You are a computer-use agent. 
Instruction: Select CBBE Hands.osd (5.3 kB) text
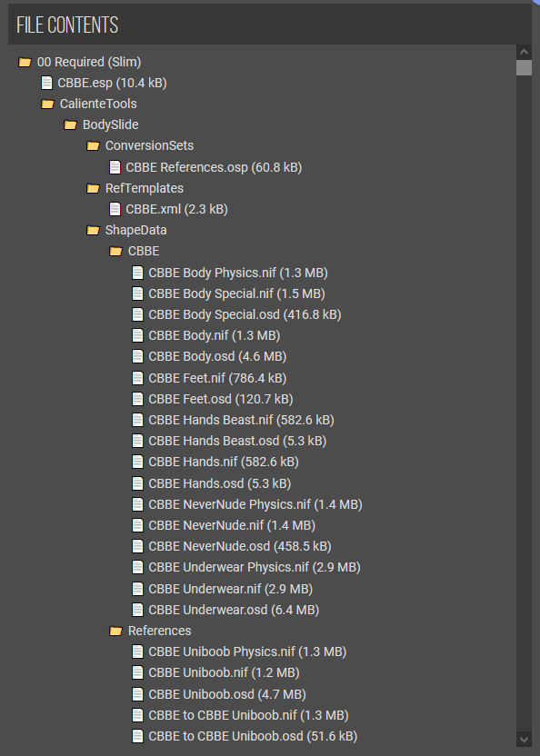click(220, 483)
